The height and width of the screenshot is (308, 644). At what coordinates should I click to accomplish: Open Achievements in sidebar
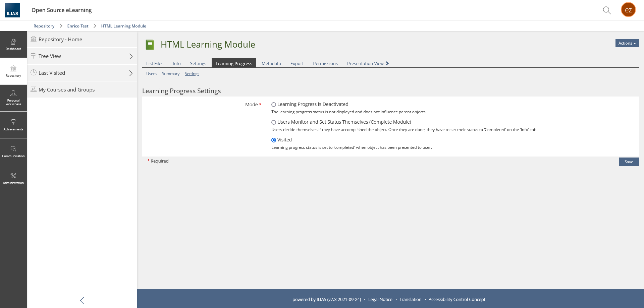click(x=13, y=125)
